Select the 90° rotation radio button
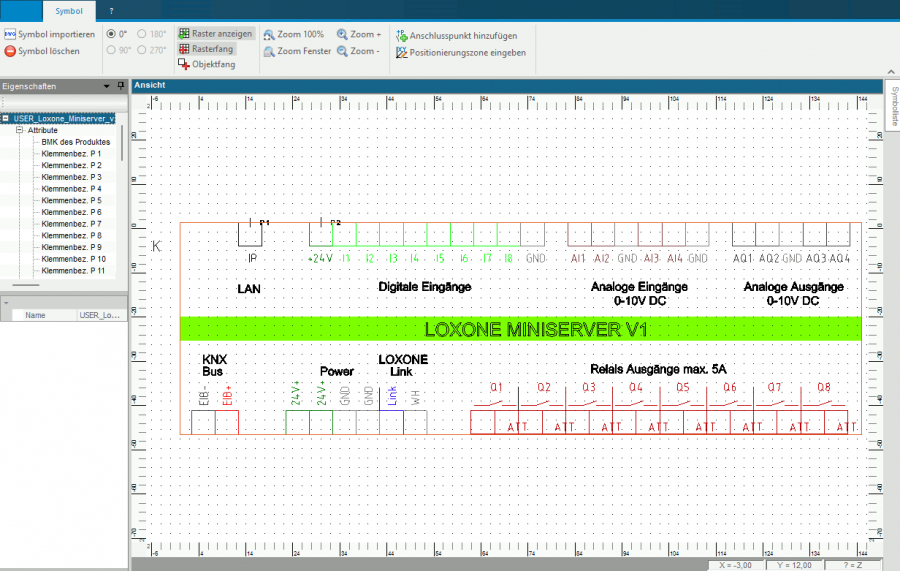The image size is (900, 571). (x=111, y=50)
